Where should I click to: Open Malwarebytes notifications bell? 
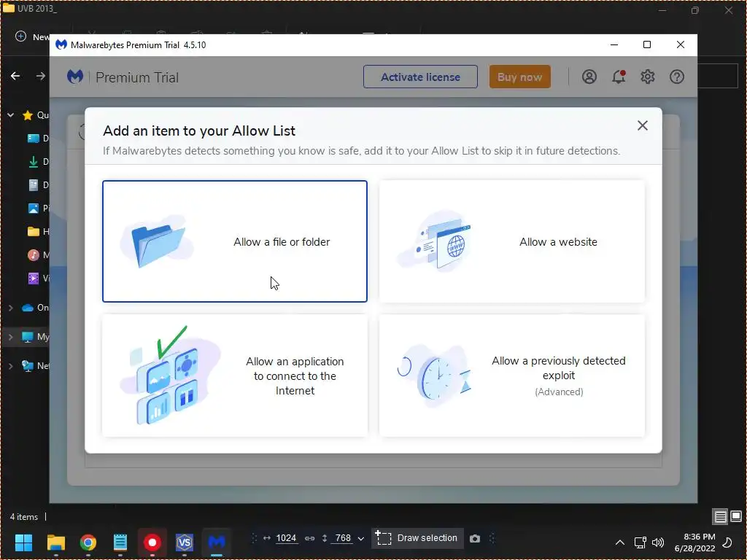coord(619,77)
